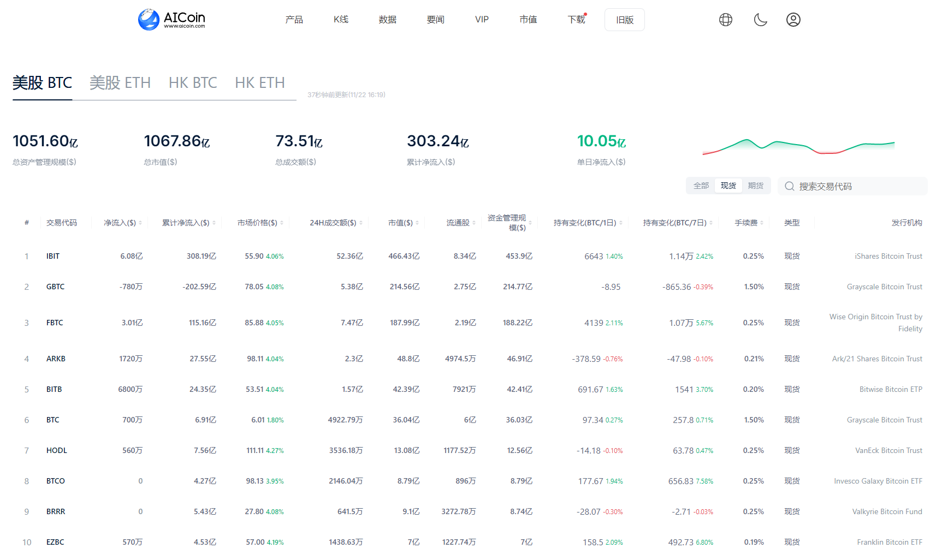Open the user account icon

[x=793, y=20]
